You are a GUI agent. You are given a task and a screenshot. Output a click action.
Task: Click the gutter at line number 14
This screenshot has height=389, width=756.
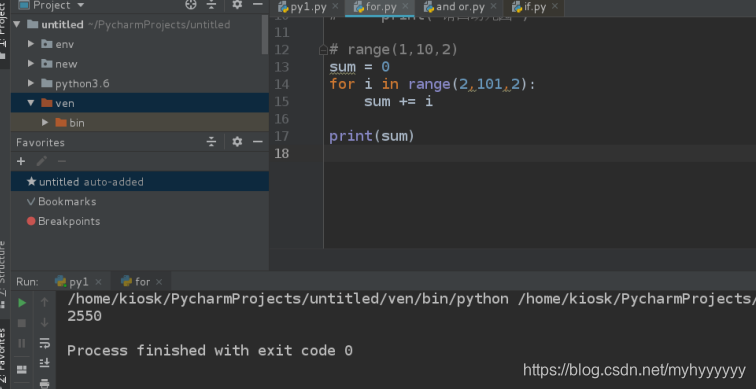pos(281,84)
